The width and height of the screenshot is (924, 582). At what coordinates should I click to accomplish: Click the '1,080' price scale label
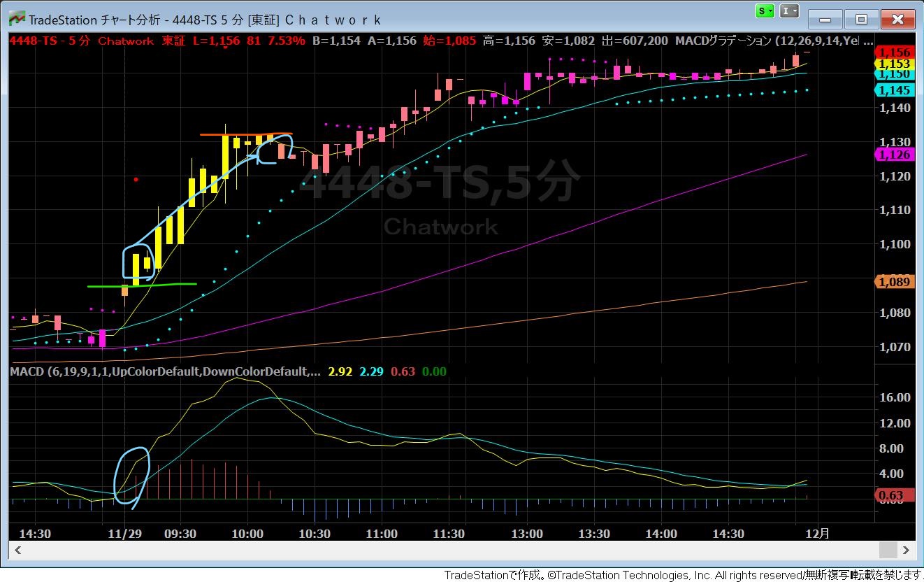point(894,313)
